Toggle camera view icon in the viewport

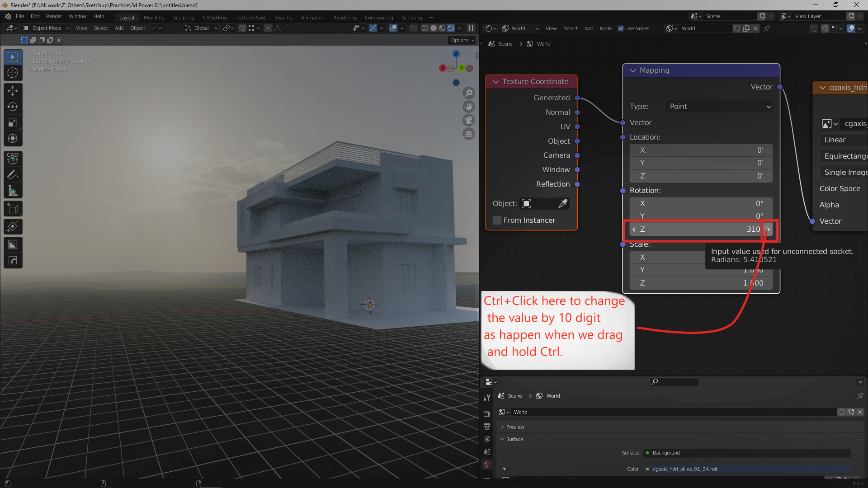click(x=469, y=120)
